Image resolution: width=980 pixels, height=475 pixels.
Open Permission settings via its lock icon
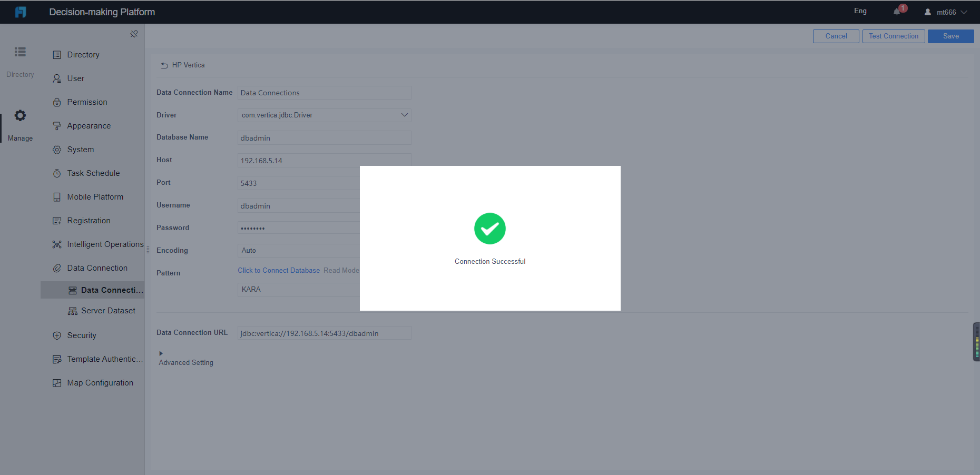tap(57, 102)
